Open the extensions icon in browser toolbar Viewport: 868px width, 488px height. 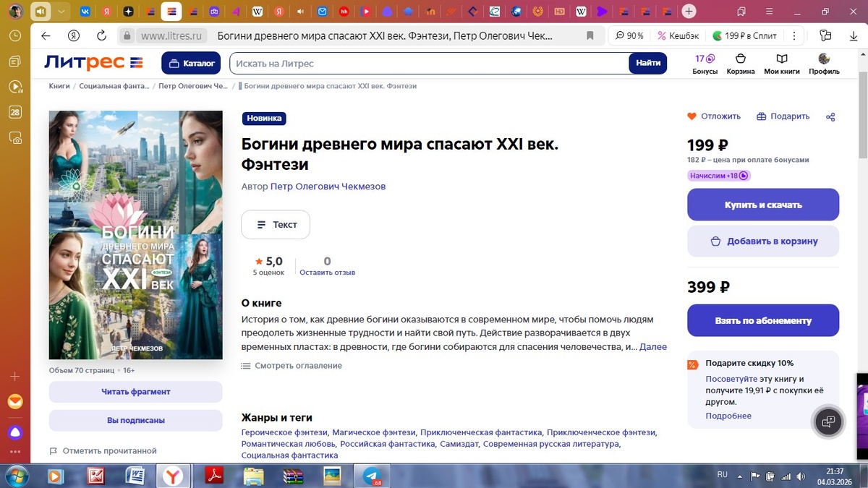(x=826, y=35)
